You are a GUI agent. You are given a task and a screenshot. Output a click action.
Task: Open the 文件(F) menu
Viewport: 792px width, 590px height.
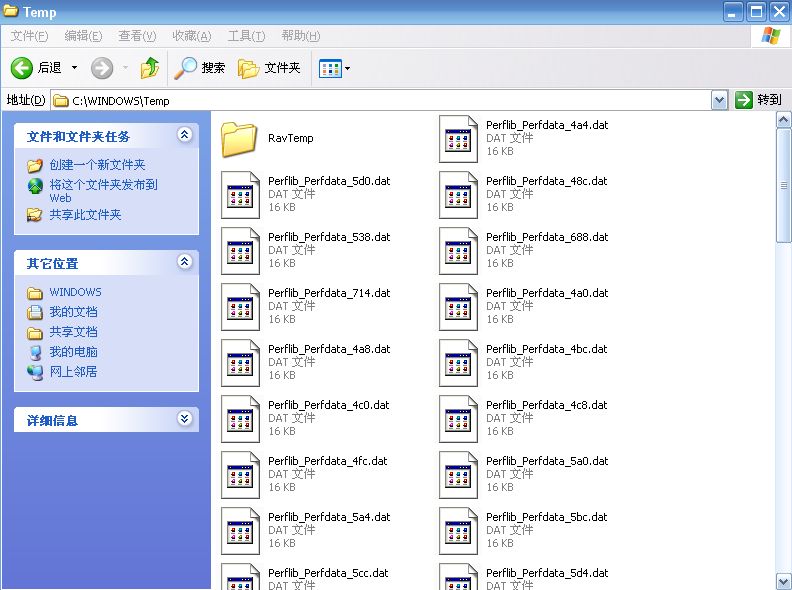pos(29,36)
